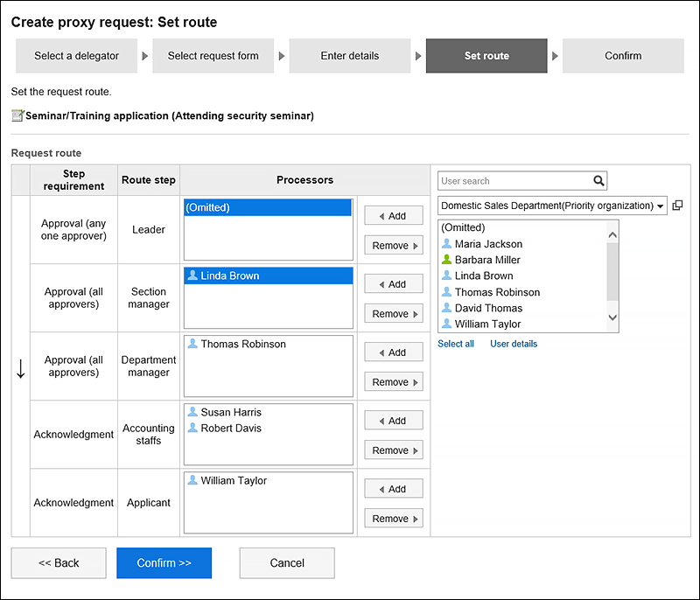The image size is (700, 600).
Task: Open the User details link
Action: coord(514,344)
